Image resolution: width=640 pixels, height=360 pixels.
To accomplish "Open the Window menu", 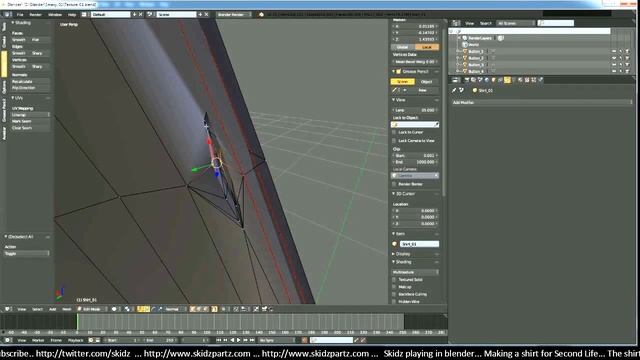I will (55, 15).
